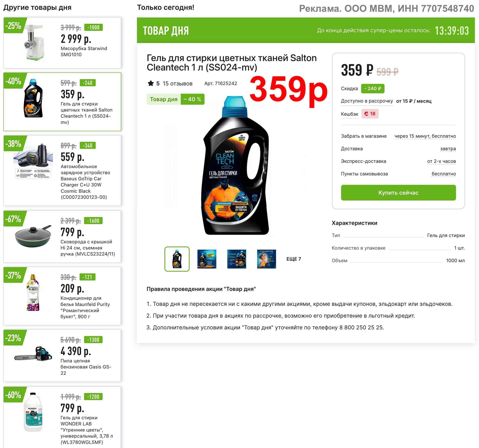Viewport: 479px width, 448px height.
Task: Click the cashback bonus icon badge
Action: pyautogui.click(x=370, y=114)
